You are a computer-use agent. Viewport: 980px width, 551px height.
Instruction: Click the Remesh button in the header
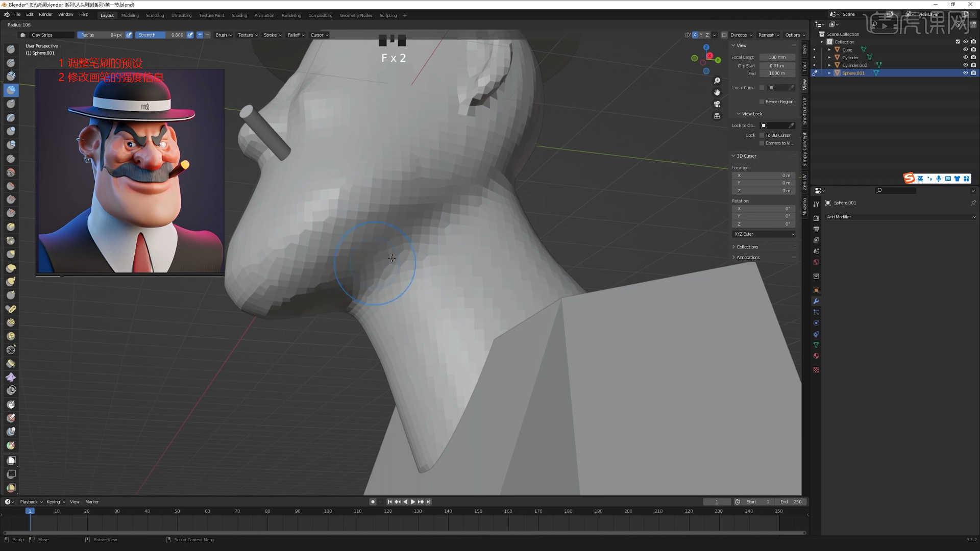[768, 35]
